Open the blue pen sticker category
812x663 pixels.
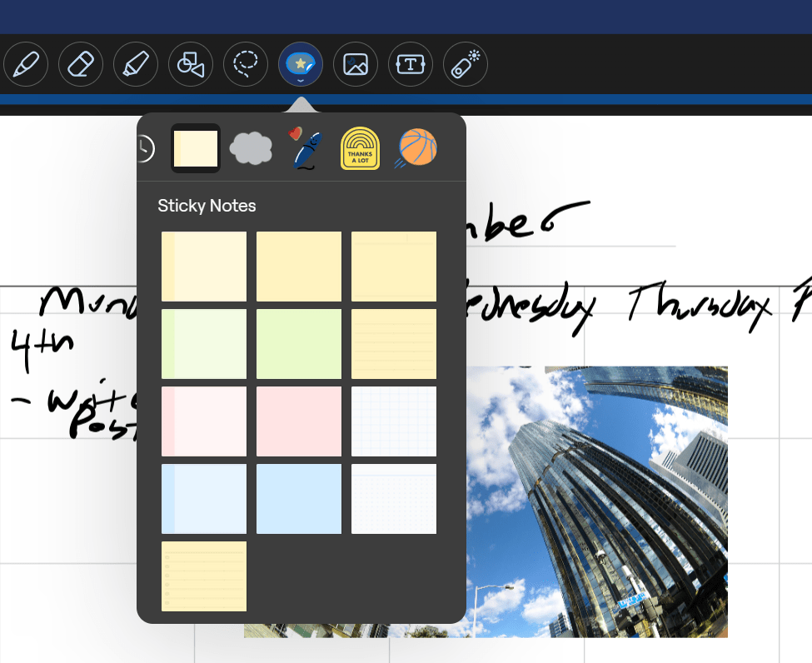point(305,148)
